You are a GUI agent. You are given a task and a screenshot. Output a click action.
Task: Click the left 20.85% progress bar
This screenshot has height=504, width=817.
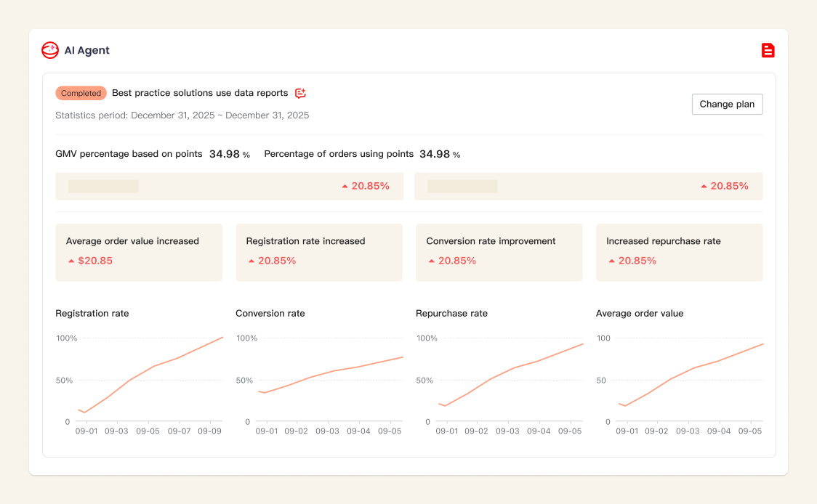[228, 186]
